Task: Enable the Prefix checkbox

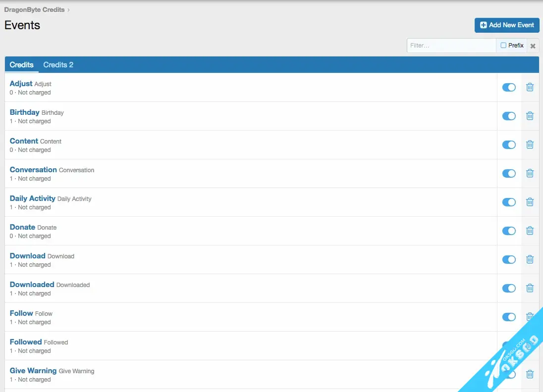Action: tap(503, 45)
